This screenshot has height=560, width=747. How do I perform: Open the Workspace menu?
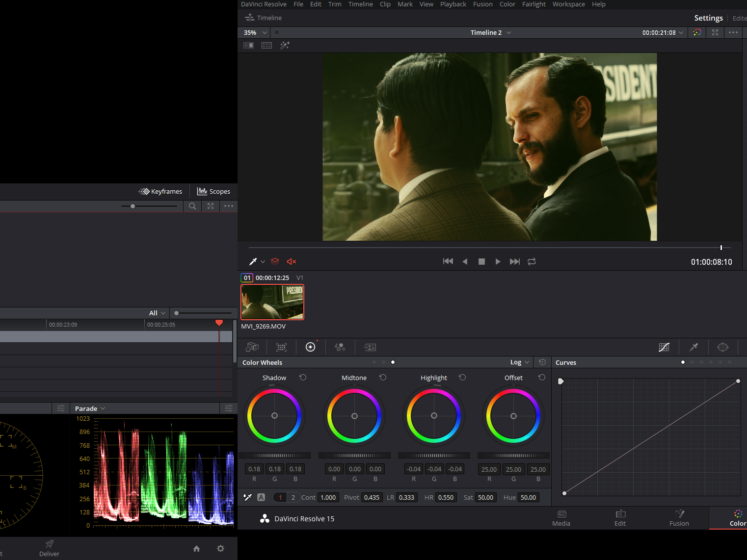[569, 4]
